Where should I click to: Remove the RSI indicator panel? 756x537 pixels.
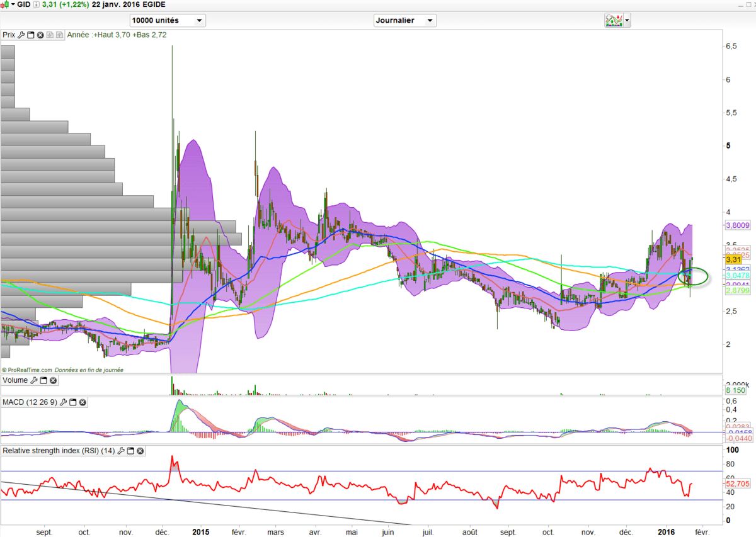pyautogui.click(x=140, y=451)
